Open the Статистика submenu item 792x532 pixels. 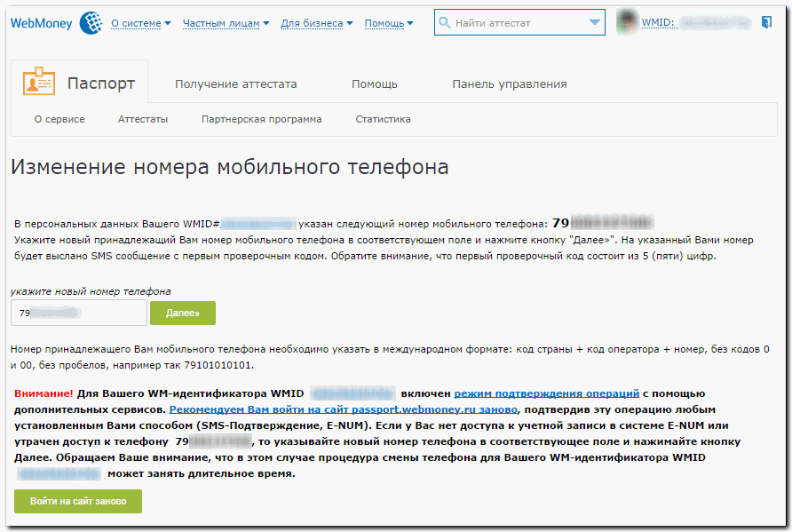(383, 119)
